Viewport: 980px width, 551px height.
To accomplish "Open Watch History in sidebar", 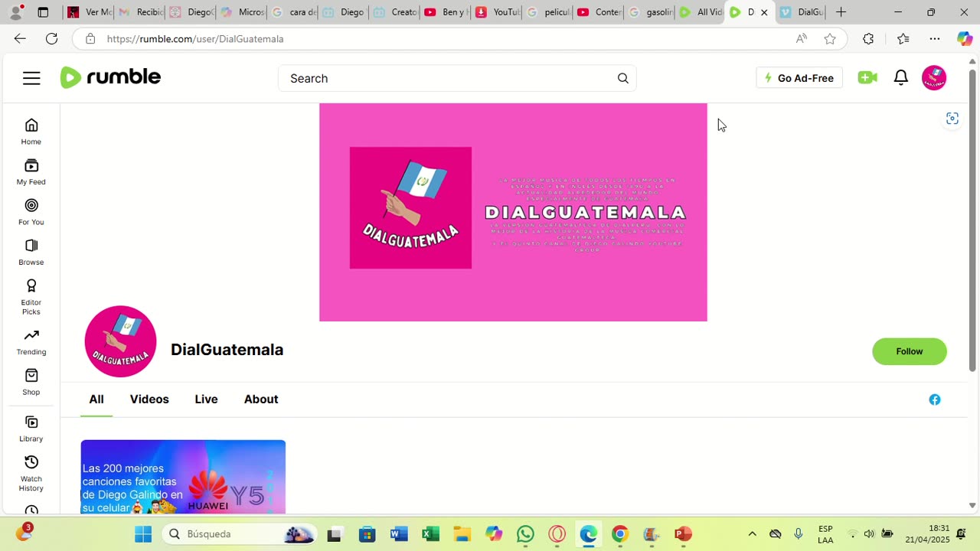I will 31,473.
